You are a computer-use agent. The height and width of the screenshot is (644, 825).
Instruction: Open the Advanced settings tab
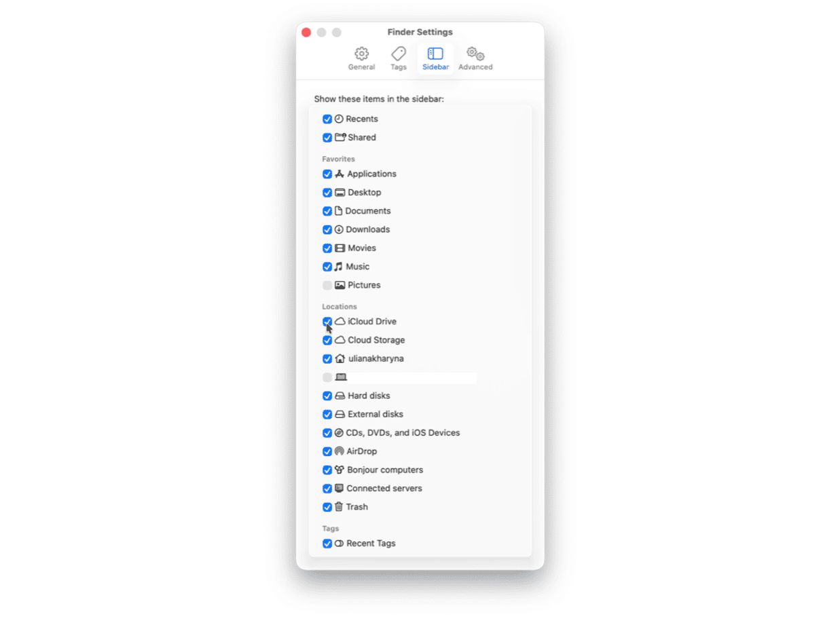[x=475, y=58]
